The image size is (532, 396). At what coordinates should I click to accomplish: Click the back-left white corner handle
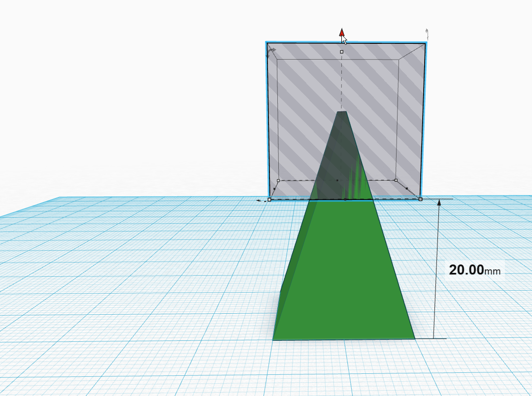point(278,181)
